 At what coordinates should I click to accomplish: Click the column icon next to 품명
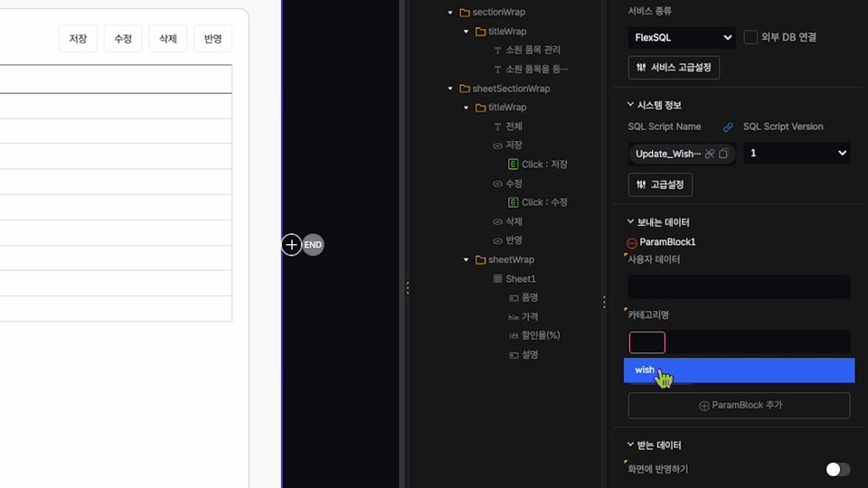pos(514,297)
